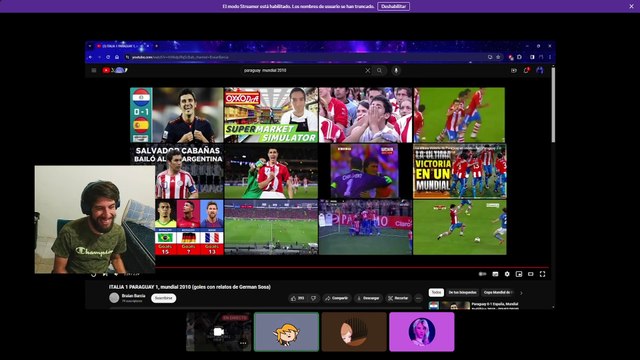Open Paraguay 0-1 Spain suggested thumbnail
The width and height of the screenshot is (640, 360).
177,115
